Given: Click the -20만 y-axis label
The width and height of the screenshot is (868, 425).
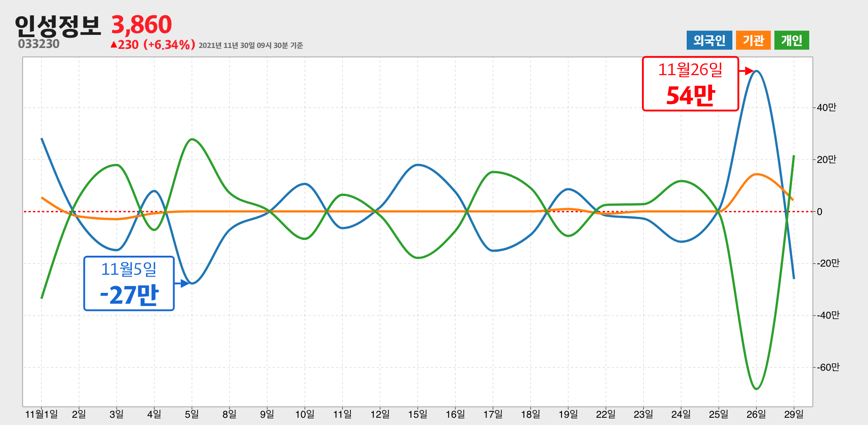Looking at the screenshot, I should (x=828, y=263).
